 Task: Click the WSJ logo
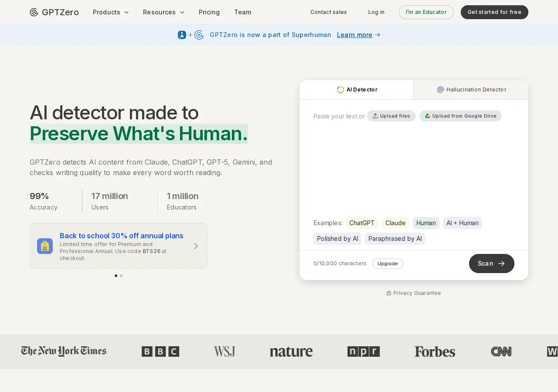[x=225, y=351]
